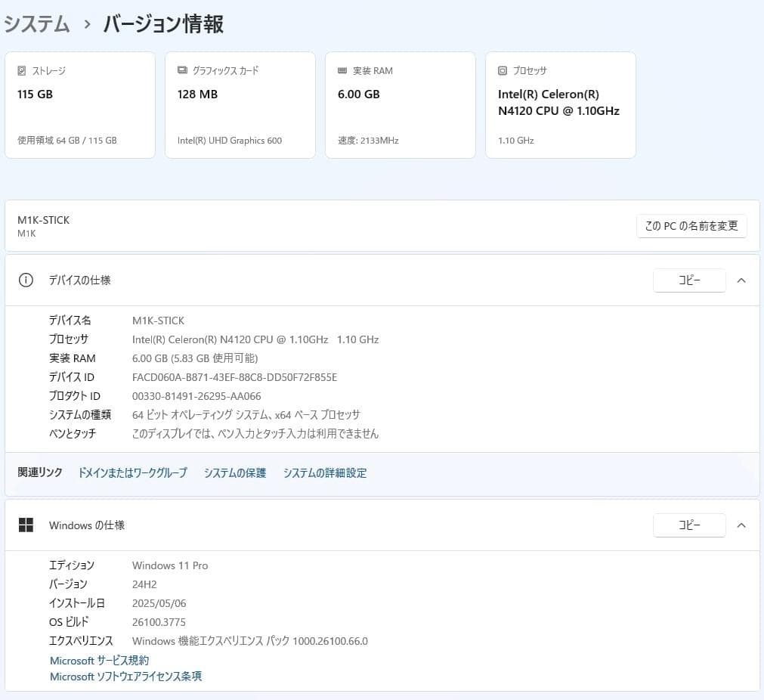Open the ドメインまたはワークグループ link
The width and height of the screenshot is (764, 700).
pyautogui.click(x=132, y=472)
